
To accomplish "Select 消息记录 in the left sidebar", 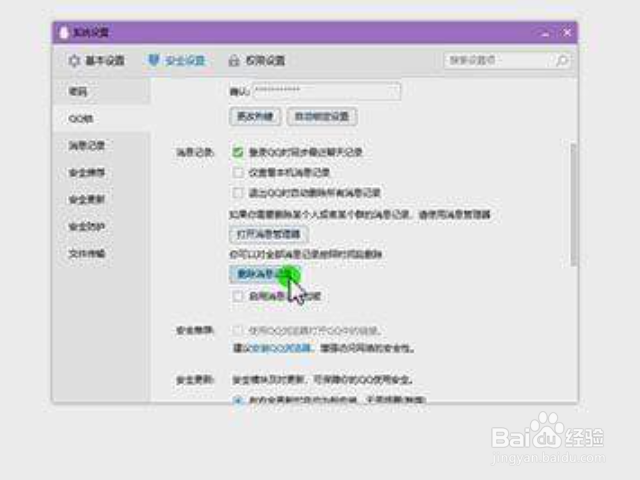I will [101, 146].
